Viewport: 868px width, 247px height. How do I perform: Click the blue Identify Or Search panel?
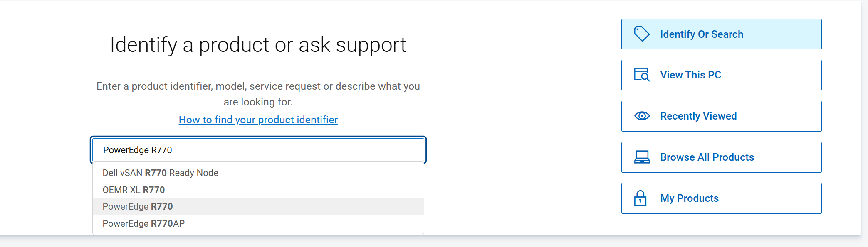click(721, 34)
